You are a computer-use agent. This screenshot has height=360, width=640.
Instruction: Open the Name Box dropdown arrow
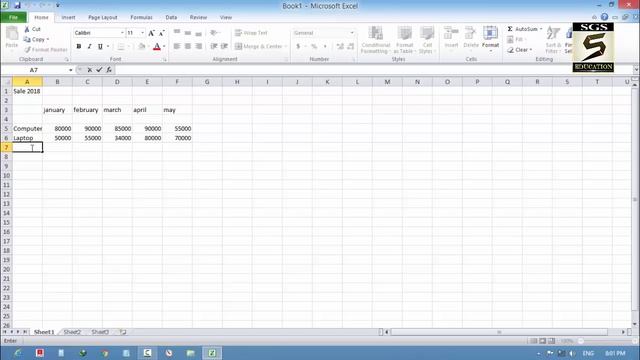click(71, 70)
